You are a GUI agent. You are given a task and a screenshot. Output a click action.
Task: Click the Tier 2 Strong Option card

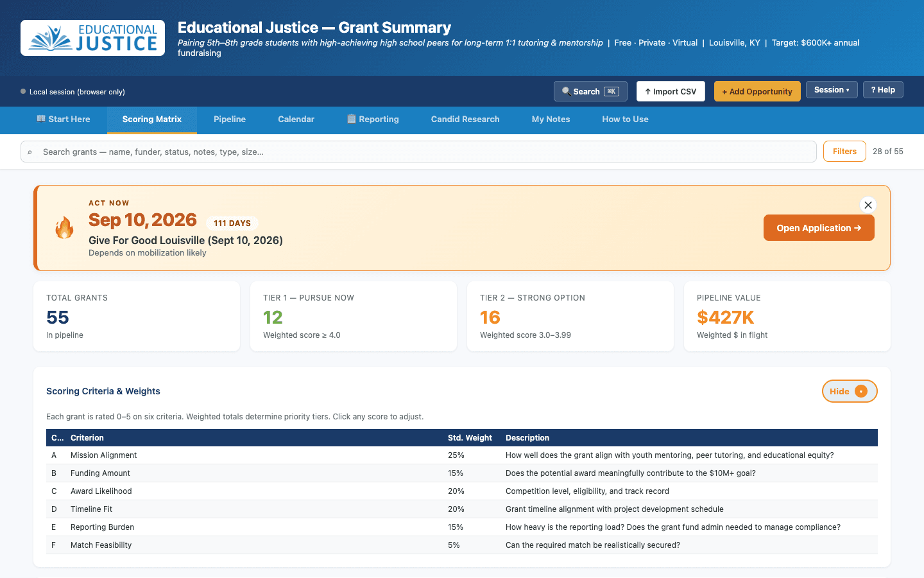pyautogui.click(x=570, y=316)
